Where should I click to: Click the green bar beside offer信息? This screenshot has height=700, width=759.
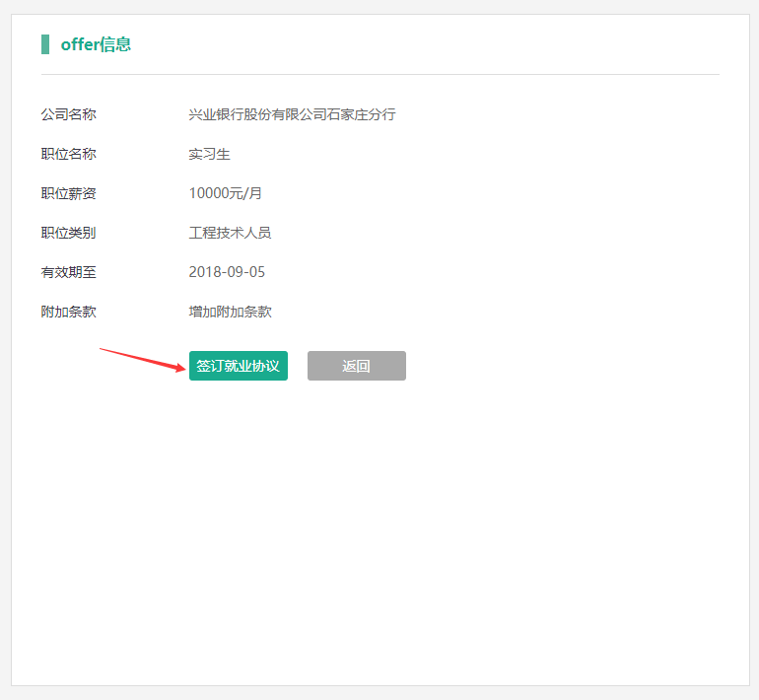(x=44, y=44)
